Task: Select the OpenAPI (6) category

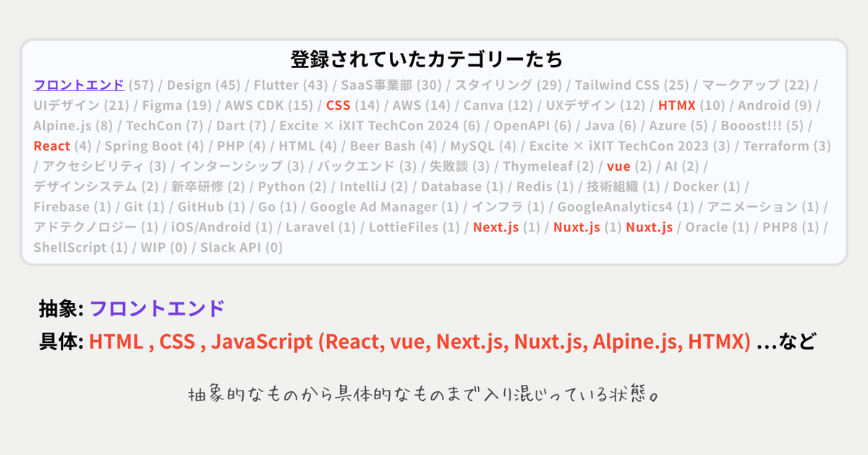Action: pyautogui.click(x=532, y=126)
